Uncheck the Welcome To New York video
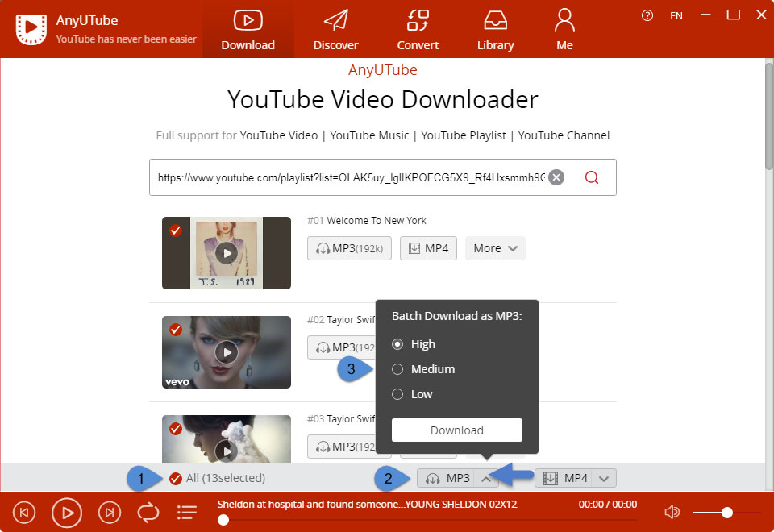Screen dimensions: 774x532 [175, 231]
